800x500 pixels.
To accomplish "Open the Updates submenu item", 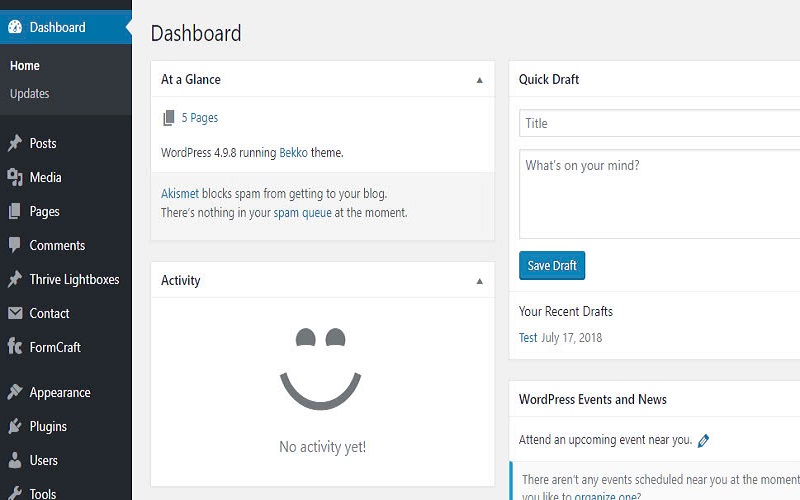I will 30,94.
